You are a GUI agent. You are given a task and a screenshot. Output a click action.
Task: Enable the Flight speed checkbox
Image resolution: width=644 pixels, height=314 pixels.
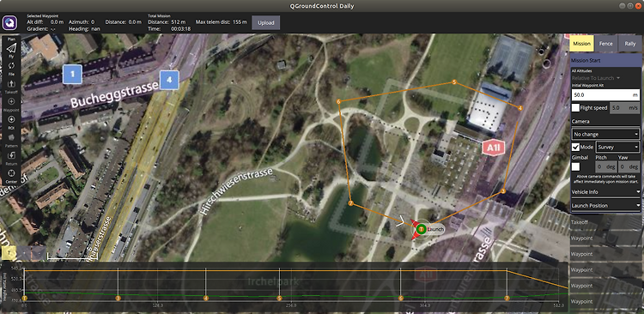(576, 107)
